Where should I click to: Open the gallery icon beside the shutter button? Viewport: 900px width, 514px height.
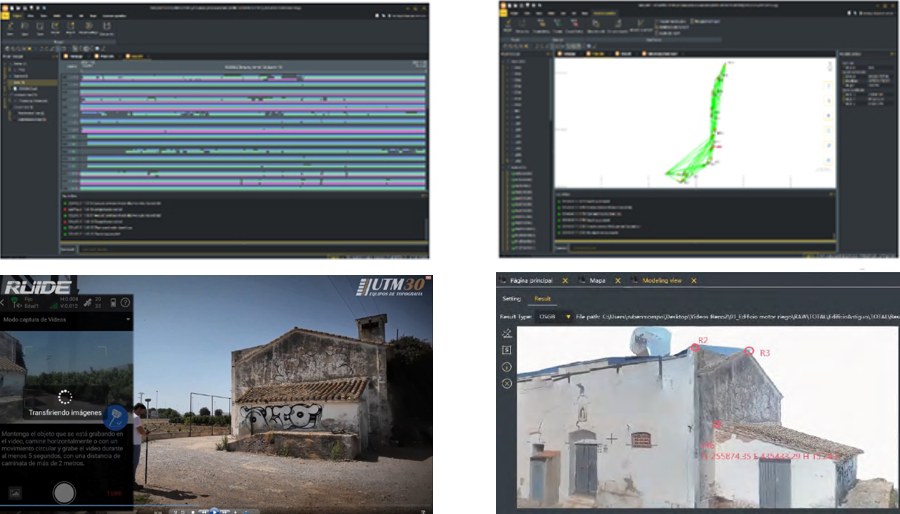click(15, 492)
